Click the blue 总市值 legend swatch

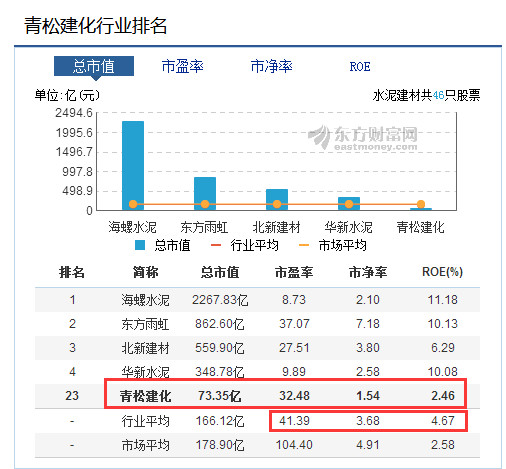click(140, 245)
